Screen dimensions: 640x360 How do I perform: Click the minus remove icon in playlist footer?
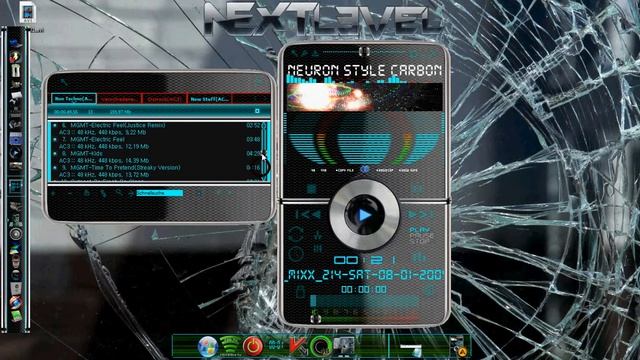(70, 193)
